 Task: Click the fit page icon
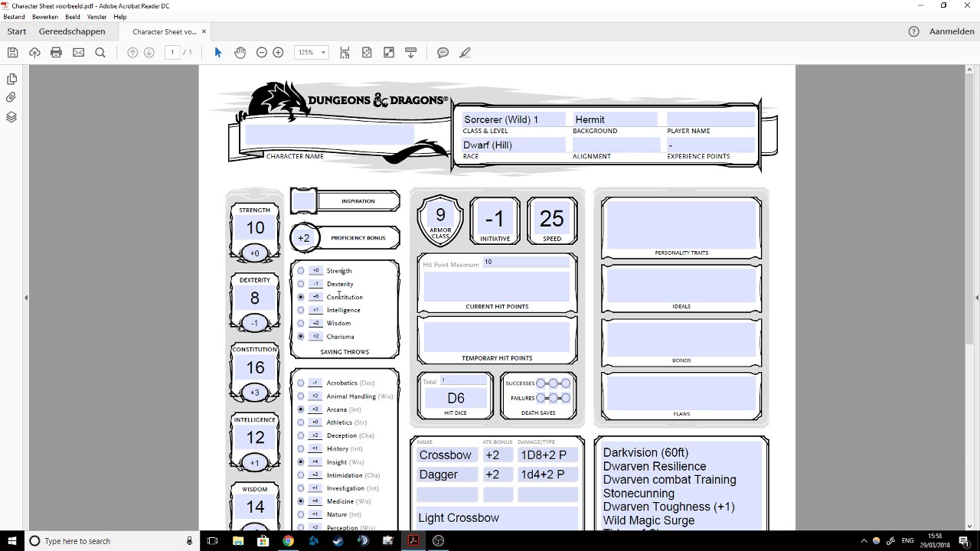point(367,52)
